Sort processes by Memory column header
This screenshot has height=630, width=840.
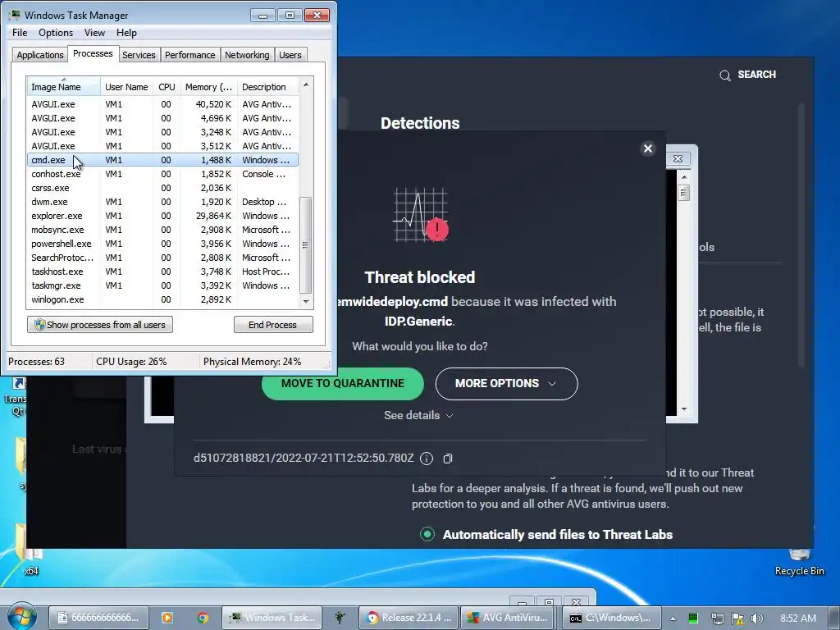tap(208, 87)
